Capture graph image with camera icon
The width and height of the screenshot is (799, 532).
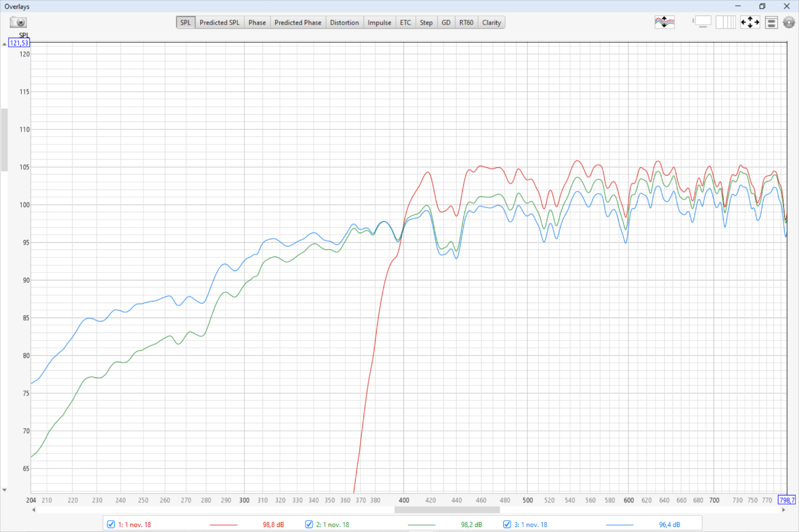click(x=18, y=22)
